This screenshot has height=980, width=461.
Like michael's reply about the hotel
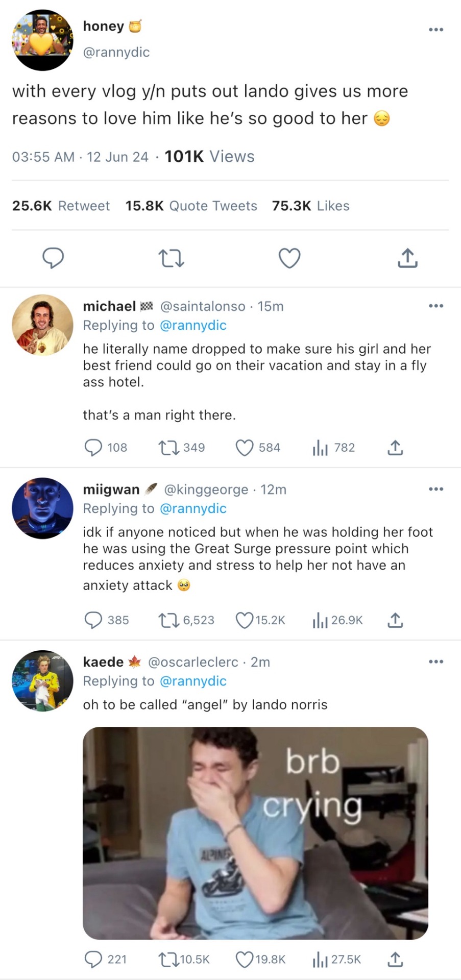[245, 448]
